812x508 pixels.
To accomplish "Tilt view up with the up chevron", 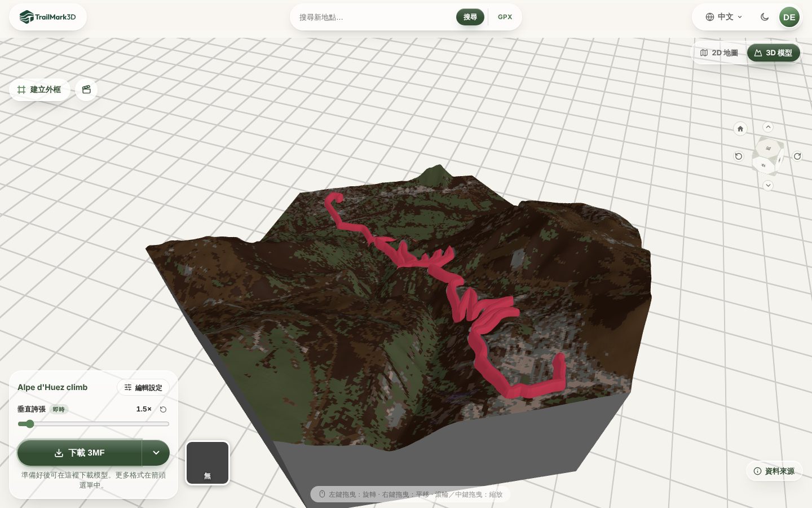I will point(768,127).
